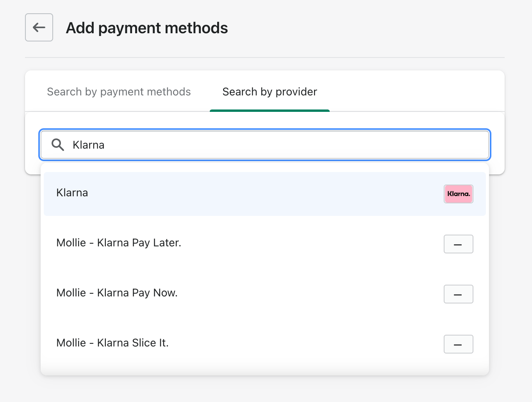This screenshot has width=532, height=402.
Task: Click the 'Mollie - Klarna Pay Later.' text
Action: click(x=119, y=243)
